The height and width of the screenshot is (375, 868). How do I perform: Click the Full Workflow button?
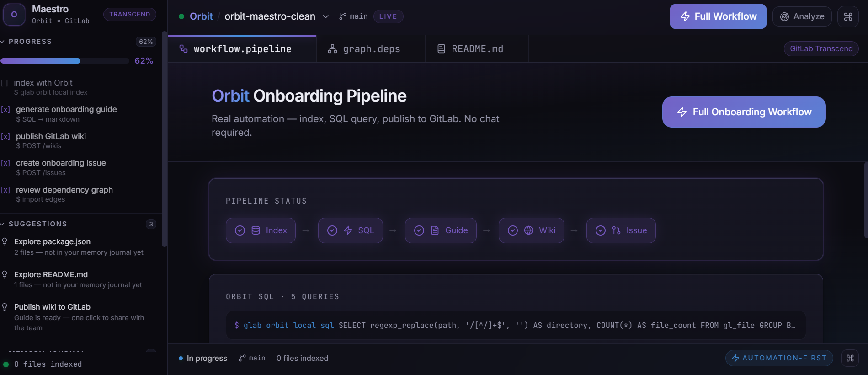pyautogui.click(x=718, y=16)
